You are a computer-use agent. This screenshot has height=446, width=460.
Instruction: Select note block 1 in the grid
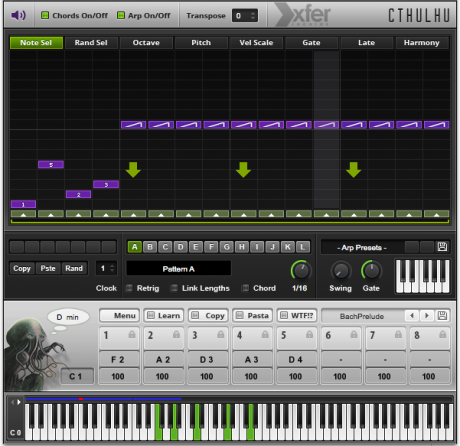(23, 204)
